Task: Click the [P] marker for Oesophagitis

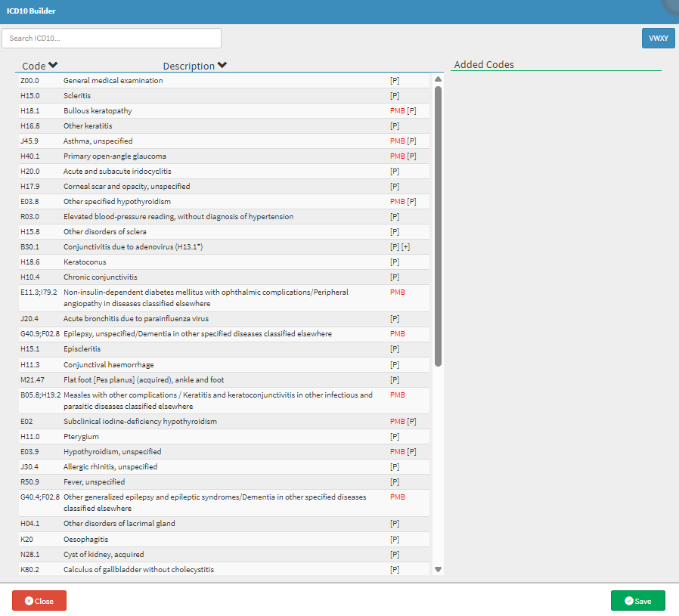Action: click(x=395, y=540)
